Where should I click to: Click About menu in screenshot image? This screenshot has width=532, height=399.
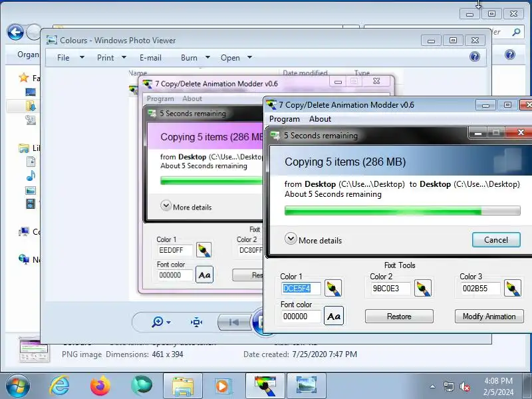192,98
